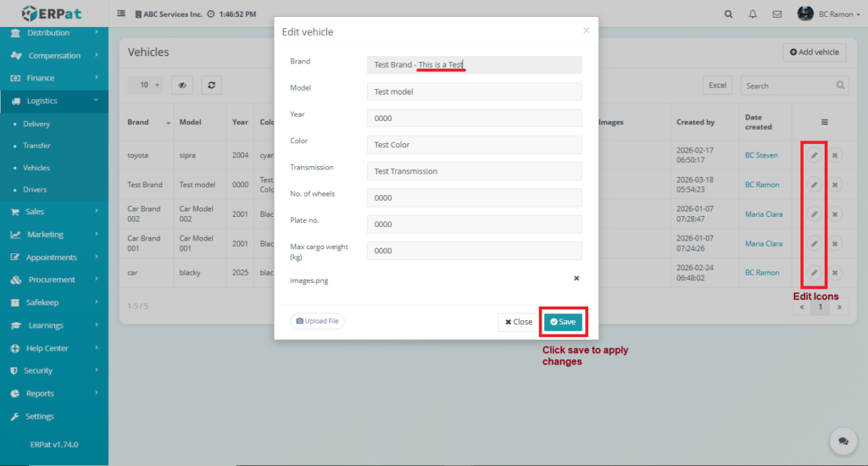Click the table options menu icon header

[824, 122]
